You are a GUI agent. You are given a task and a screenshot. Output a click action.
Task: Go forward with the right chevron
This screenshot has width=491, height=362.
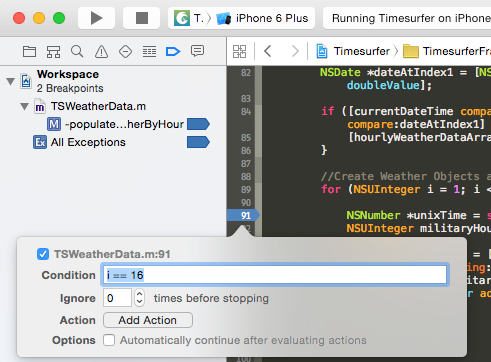pyautogui.click(x=295, y=51)
